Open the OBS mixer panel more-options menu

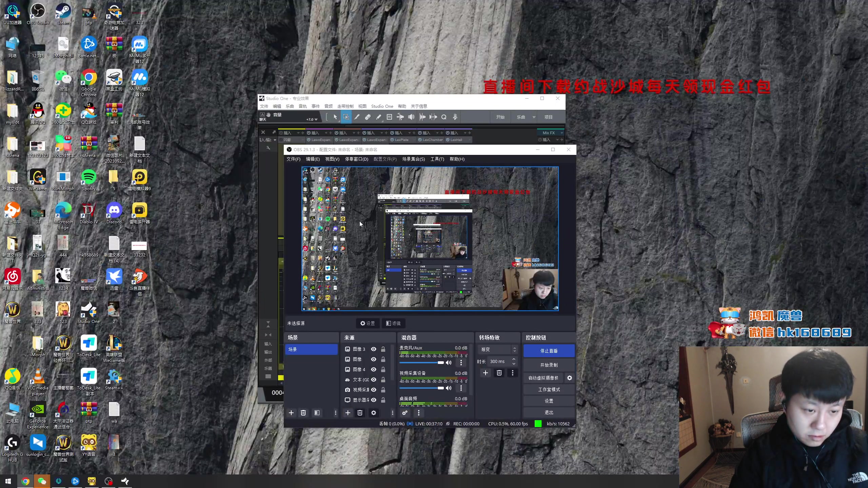[418, 413]
